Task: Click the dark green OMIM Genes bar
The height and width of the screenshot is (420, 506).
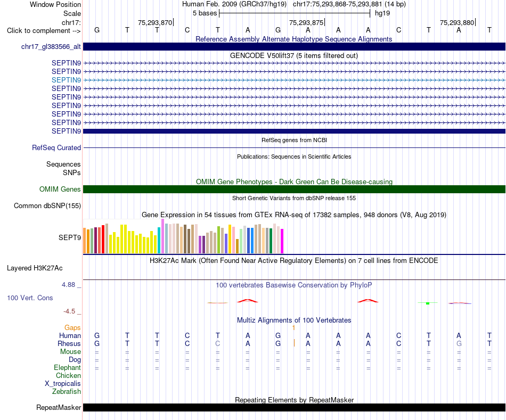Action: point(294,189)
